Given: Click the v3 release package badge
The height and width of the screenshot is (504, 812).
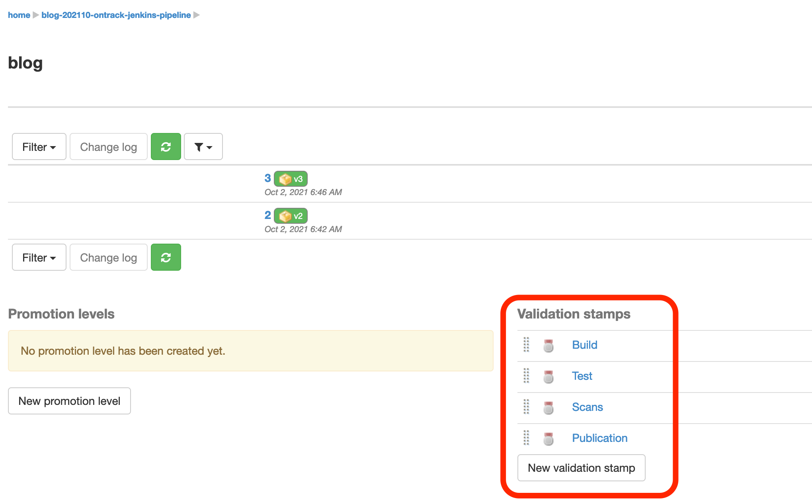Looking at the screenshot, I should point(291,179).
